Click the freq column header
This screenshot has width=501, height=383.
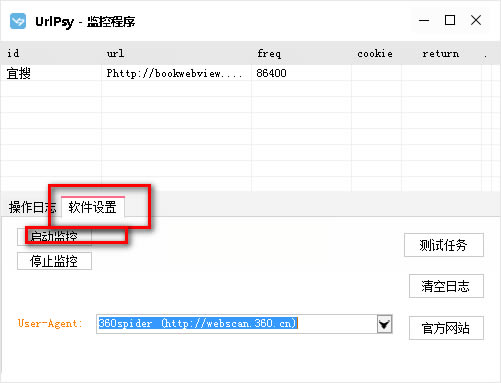click(302, 53)
